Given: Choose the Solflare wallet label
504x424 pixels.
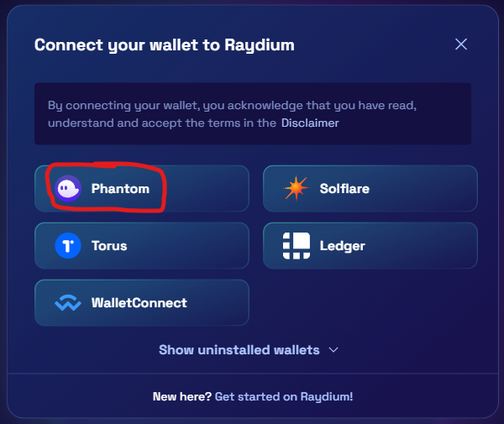Looking at the screenshot, I should [344, 189].
